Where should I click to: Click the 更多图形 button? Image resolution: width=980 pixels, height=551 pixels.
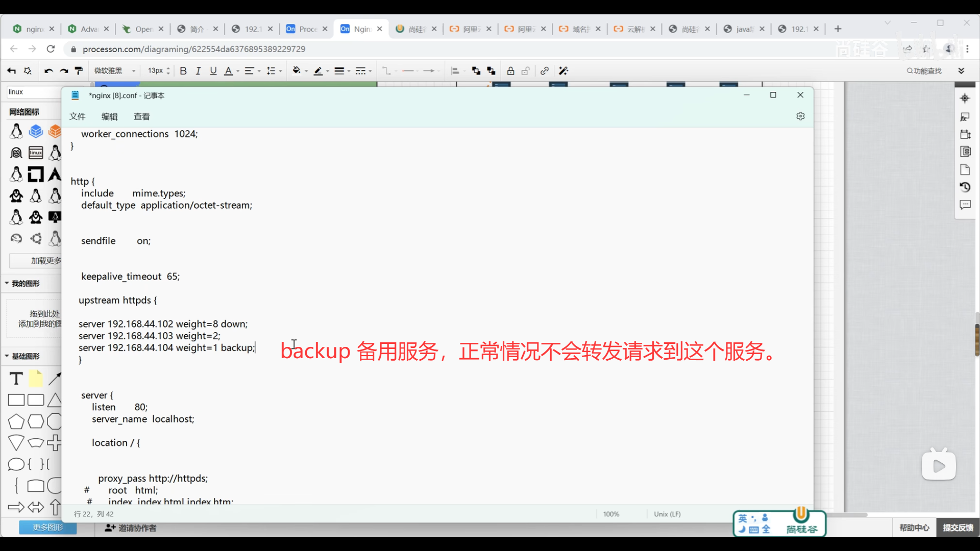(47, 528)
